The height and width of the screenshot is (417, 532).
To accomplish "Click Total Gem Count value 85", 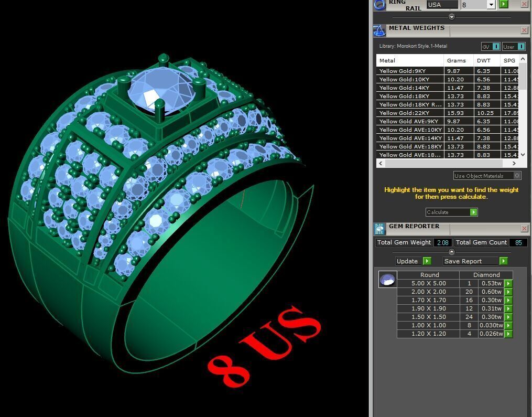I will 518,242.
